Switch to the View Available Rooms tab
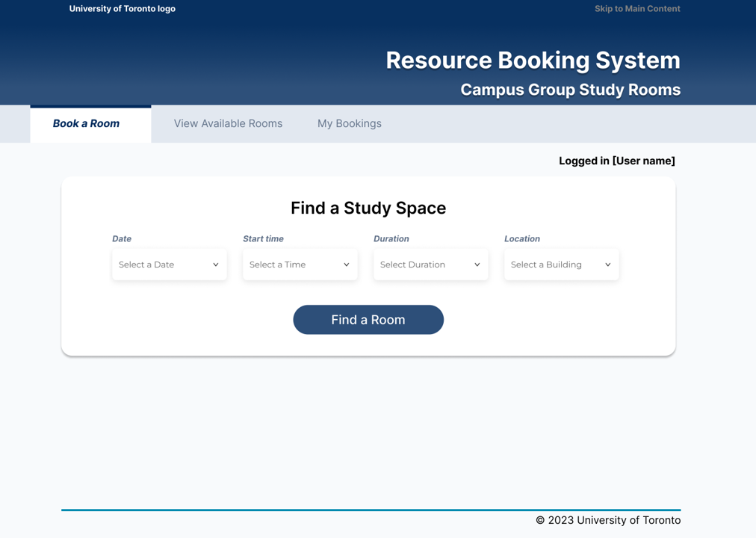Image resolution: width=756 pixels, height=538 pixels. click(228, 123)
